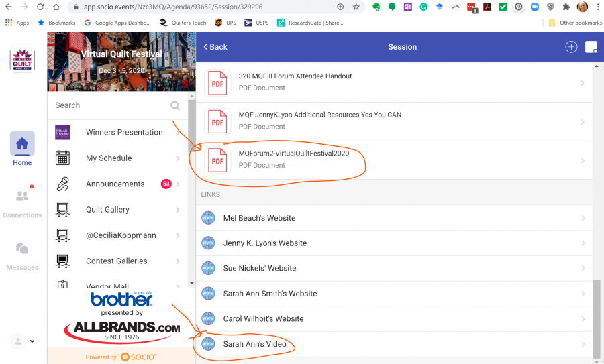Click the sidebar menu scroll down arrow
The image size is (604, 364).
point(192,283)
